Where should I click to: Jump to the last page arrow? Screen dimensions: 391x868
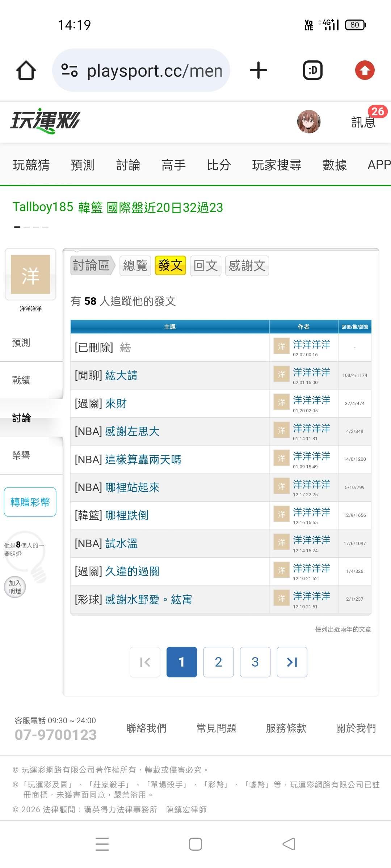[x=292, y=662]
